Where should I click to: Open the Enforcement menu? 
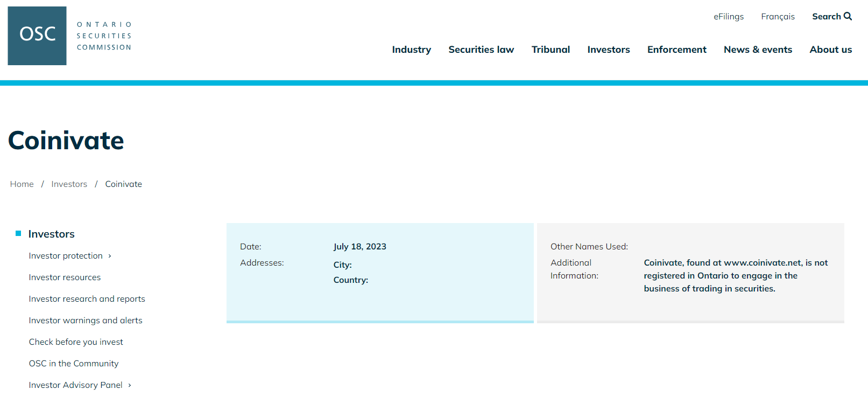pos(677,50)
